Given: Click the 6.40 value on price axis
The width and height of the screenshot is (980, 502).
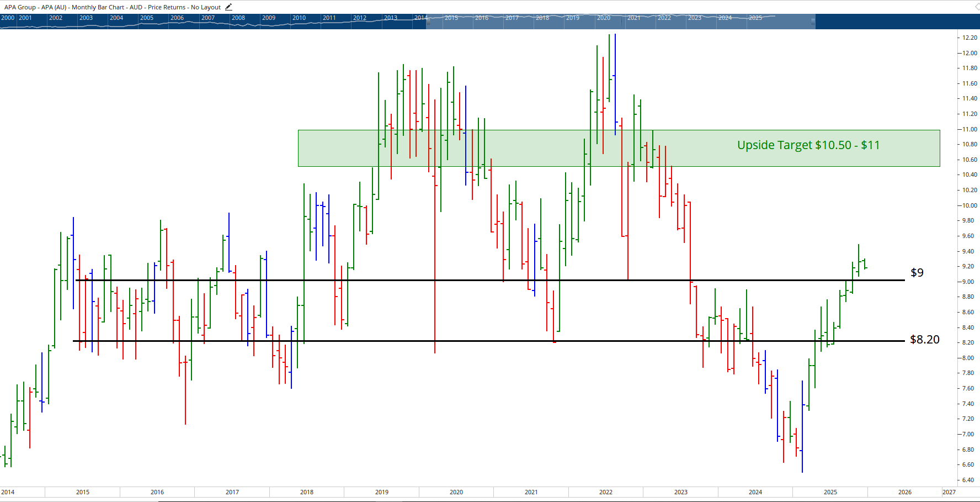Looking at the screenshot, I should (x=968, y=480).
